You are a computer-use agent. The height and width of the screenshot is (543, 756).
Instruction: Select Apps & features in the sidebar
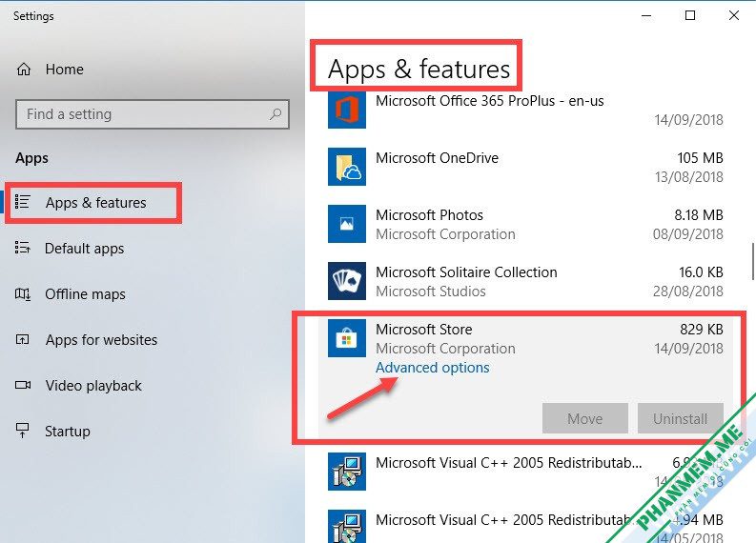[x=96, y=203]
